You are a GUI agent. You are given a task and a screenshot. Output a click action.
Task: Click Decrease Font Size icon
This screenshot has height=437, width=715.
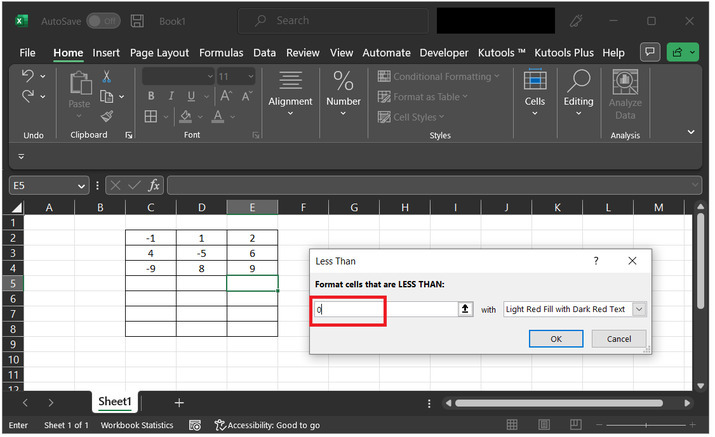coord(247,96)
